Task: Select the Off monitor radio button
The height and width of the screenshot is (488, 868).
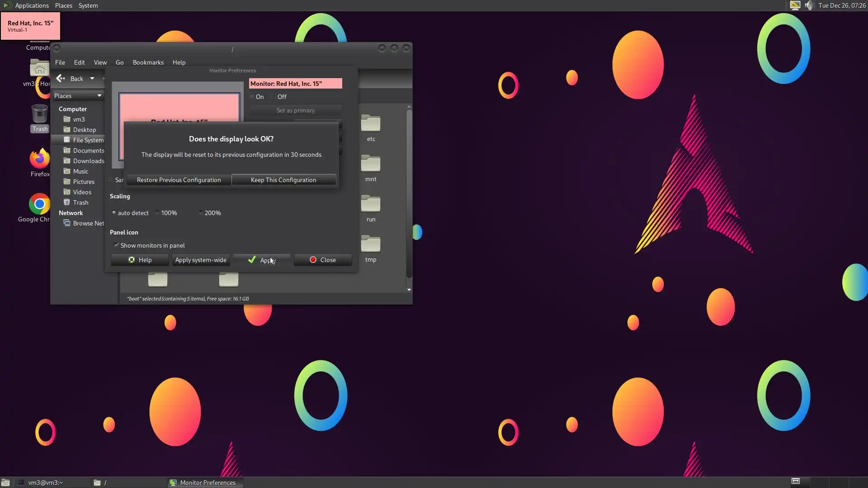Action: [274, 97]
